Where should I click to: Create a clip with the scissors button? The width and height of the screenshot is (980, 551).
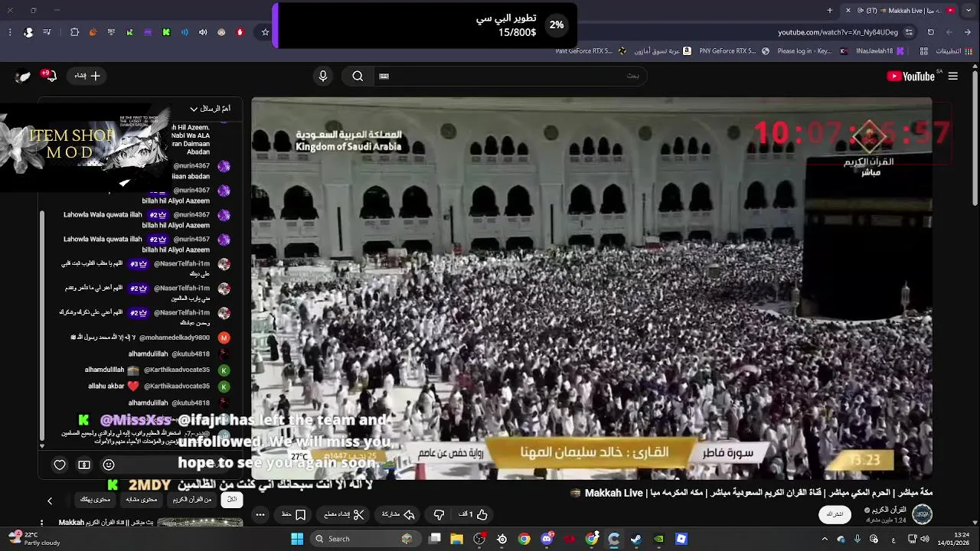point(343,515)
